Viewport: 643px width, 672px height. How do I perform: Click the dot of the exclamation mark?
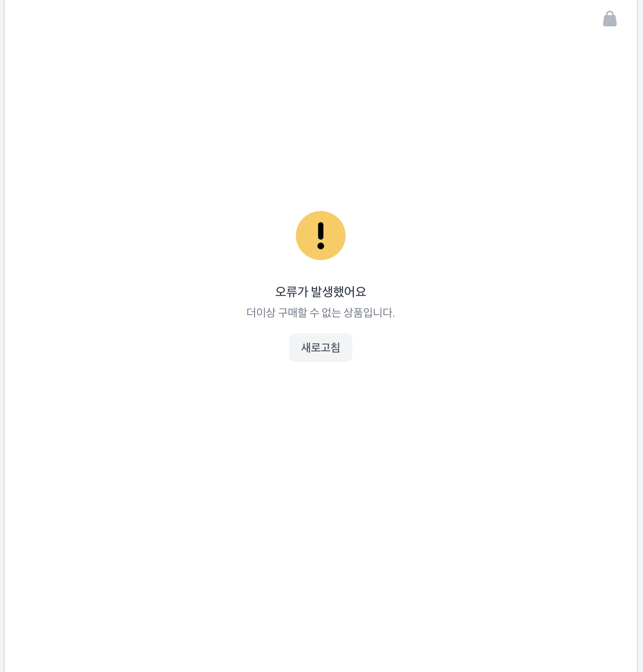[x=321, y=246]
